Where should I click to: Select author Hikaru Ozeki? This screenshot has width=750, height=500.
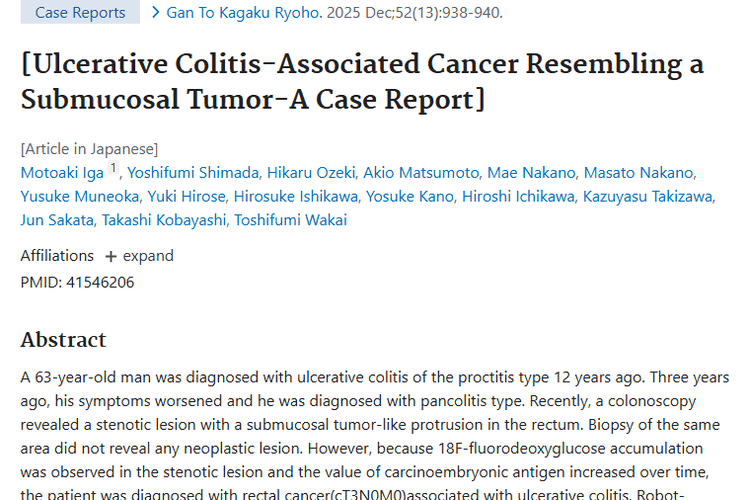point(311,172)
